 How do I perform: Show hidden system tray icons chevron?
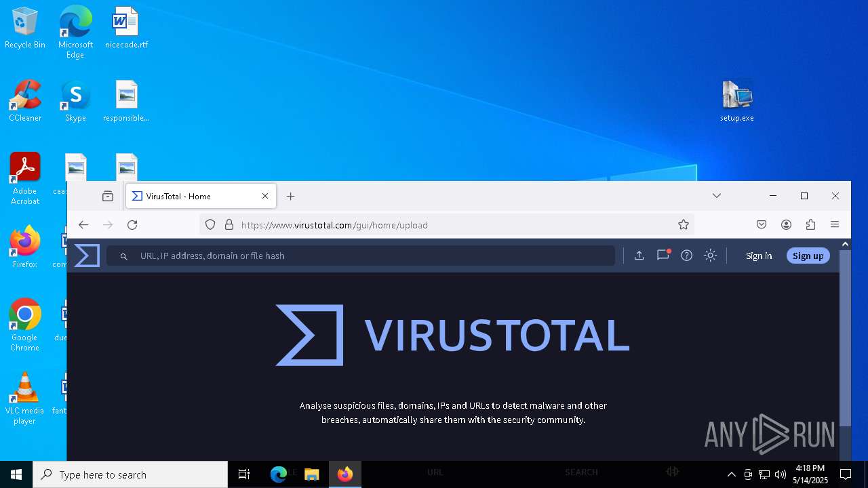tap(731, 474)
